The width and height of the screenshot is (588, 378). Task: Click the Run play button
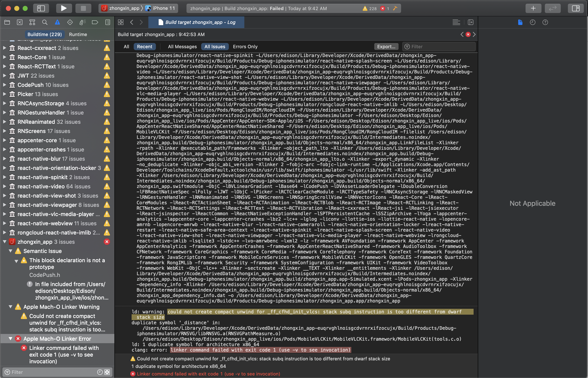pyautogui.click(x=64, y=8)
